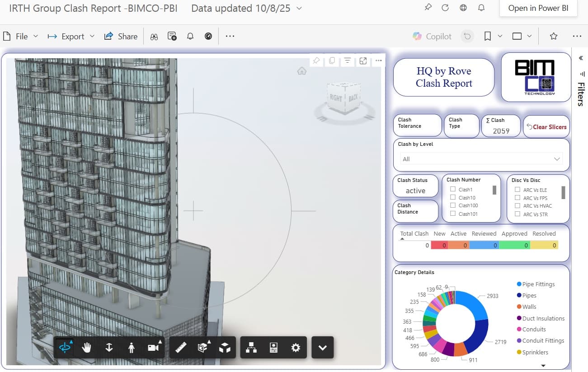Open more options for 3D visual
The width and height of the screenshot is (588, 372).
378,60
